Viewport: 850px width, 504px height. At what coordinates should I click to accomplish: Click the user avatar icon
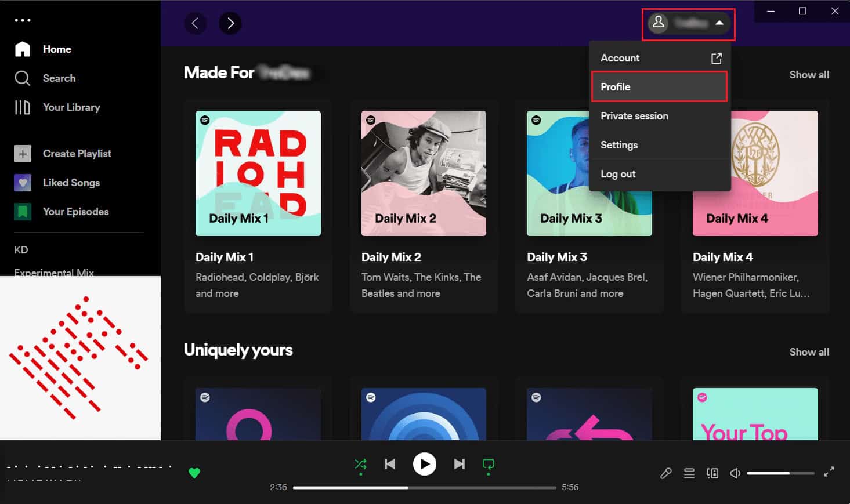[x=659, y=23]
